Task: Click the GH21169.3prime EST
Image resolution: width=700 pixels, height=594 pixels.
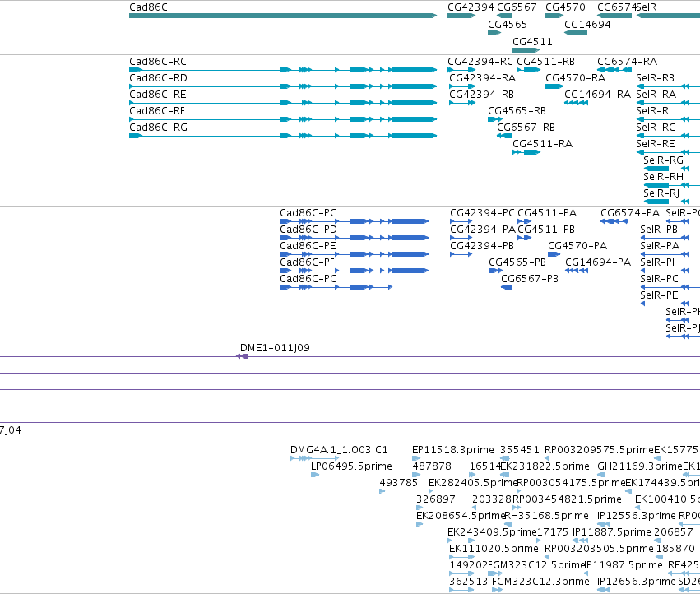Action: pos(601,475)
